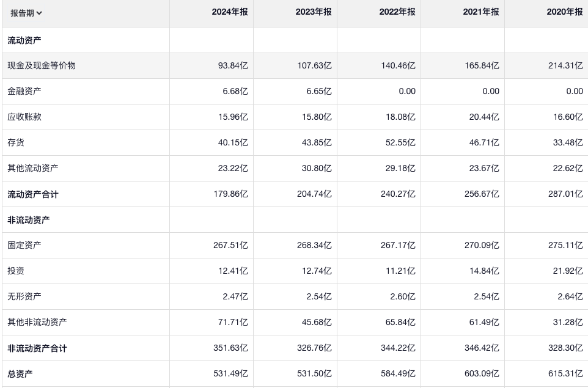Select the 存货 row label
Screen dimensions: 588x388
(x=16, y=142)
